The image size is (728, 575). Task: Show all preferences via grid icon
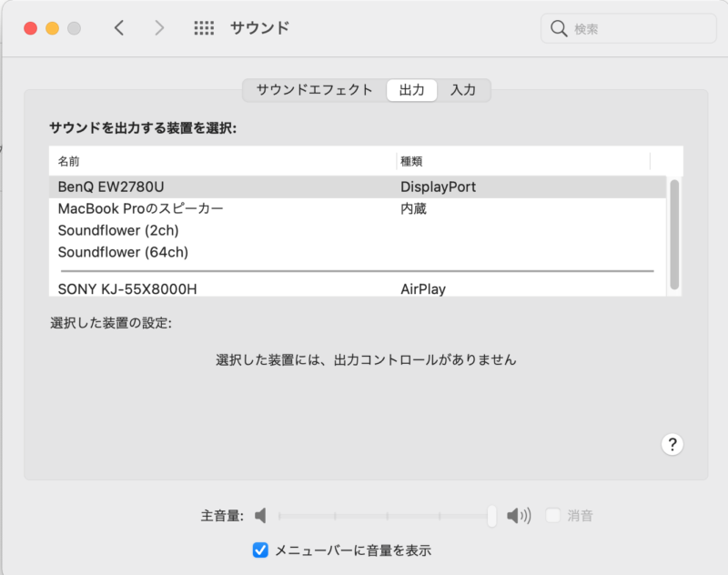204,28
